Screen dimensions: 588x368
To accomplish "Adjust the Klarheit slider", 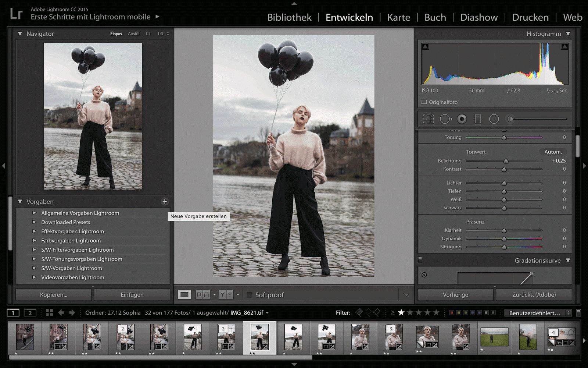I will pos(504,230).
